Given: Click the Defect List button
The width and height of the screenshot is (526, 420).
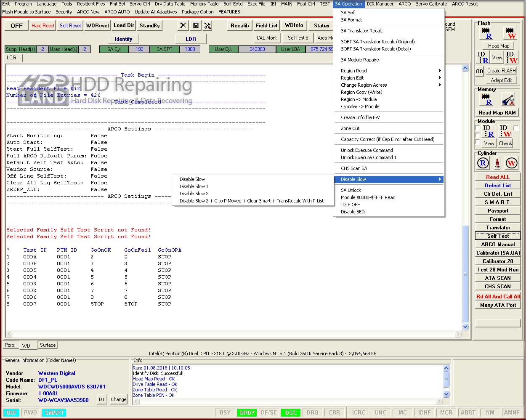Looking at the screenshot, I should [498, 186].
